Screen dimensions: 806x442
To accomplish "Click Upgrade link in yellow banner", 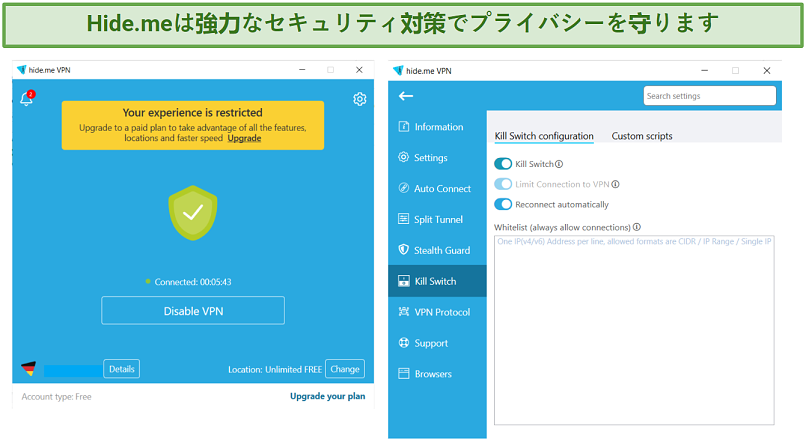I will (244, 138).
